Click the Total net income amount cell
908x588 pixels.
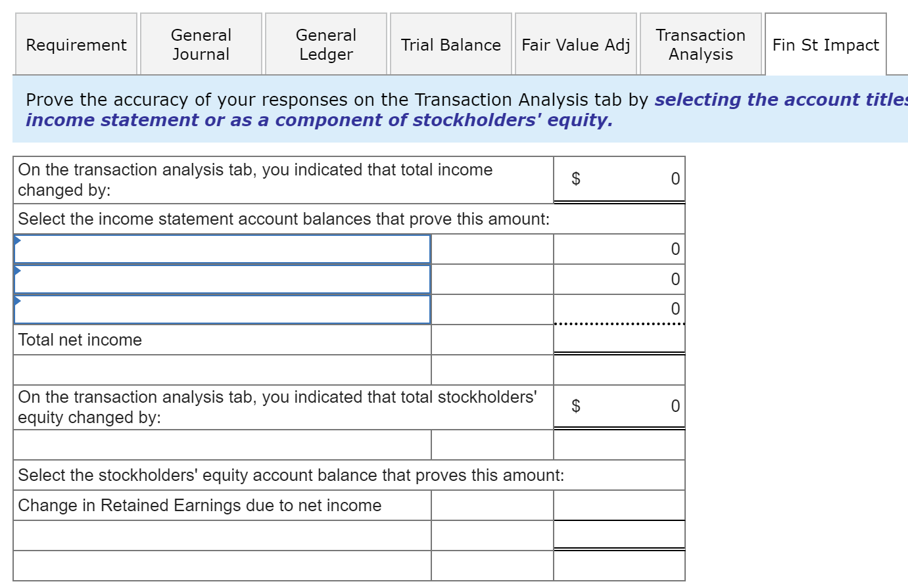pos(619,340)
